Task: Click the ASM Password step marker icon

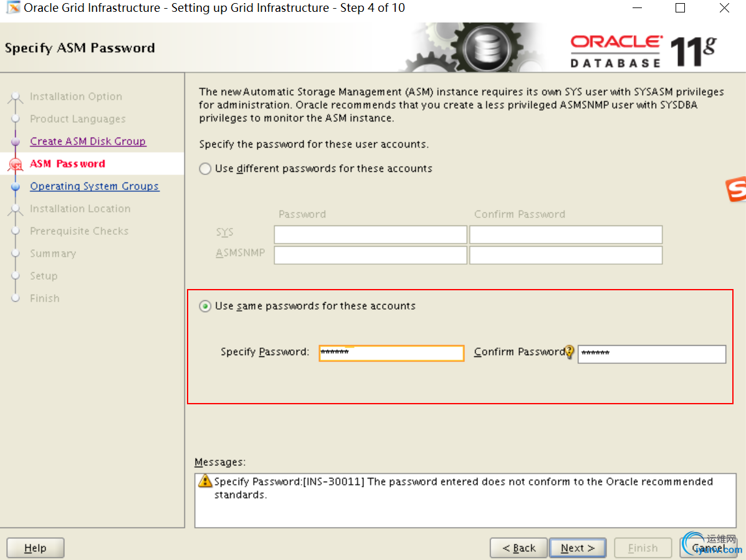Action: 15,164
